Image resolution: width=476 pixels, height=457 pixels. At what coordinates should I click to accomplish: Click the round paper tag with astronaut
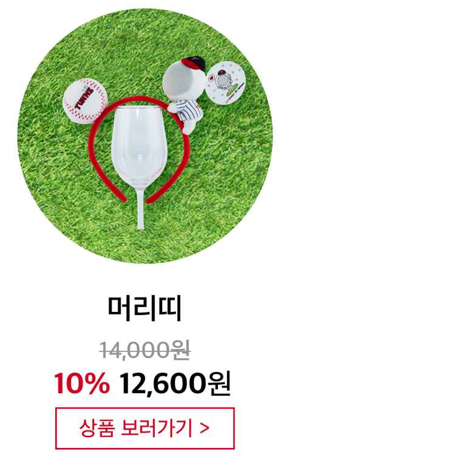[226, 83]
